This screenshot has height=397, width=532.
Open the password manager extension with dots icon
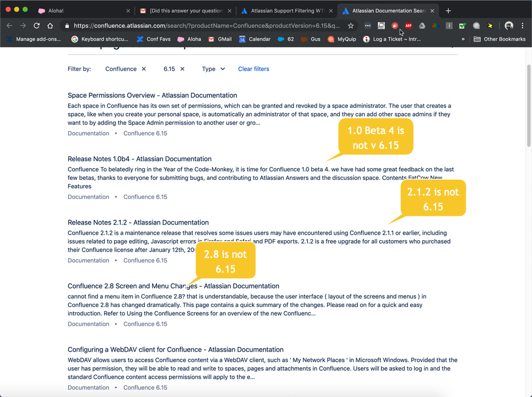pos(367,26)
